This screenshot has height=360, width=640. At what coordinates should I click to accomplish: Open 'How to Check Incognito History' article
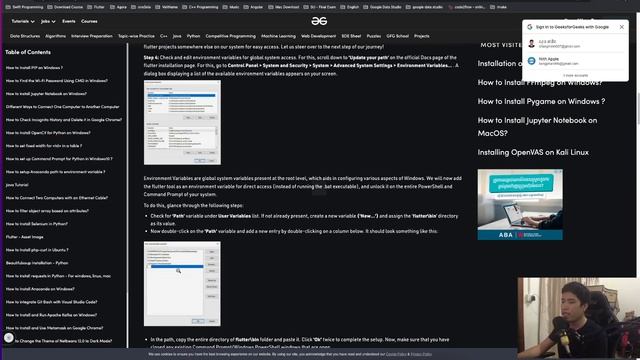pyautogui.click(x=64, y=120)
